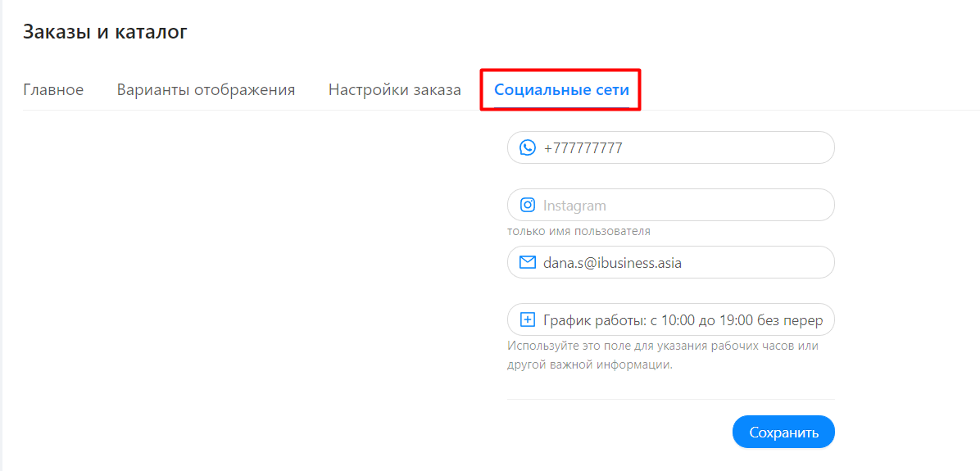Open the Настройки заказа tab
The width and height of the screenshot is (980, 471).
394,90
